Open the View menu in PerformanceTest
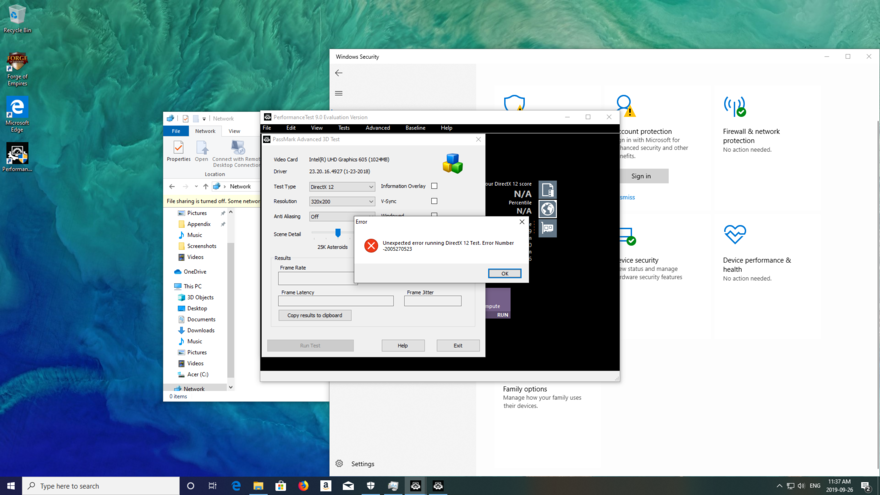The image size is (880, 495). (317, 128)
